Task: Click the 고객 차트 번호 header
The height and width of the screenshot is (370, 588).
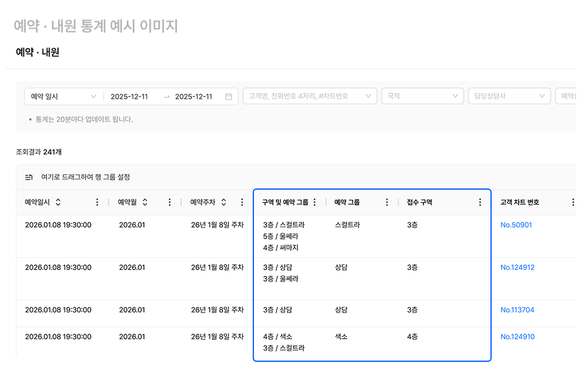Action: tap(519, 202)
